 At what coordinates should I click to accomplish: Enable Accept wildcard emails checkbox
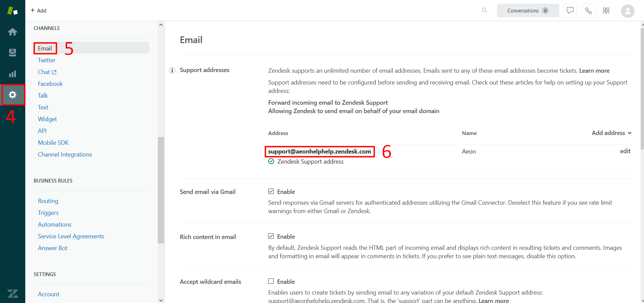271,281
